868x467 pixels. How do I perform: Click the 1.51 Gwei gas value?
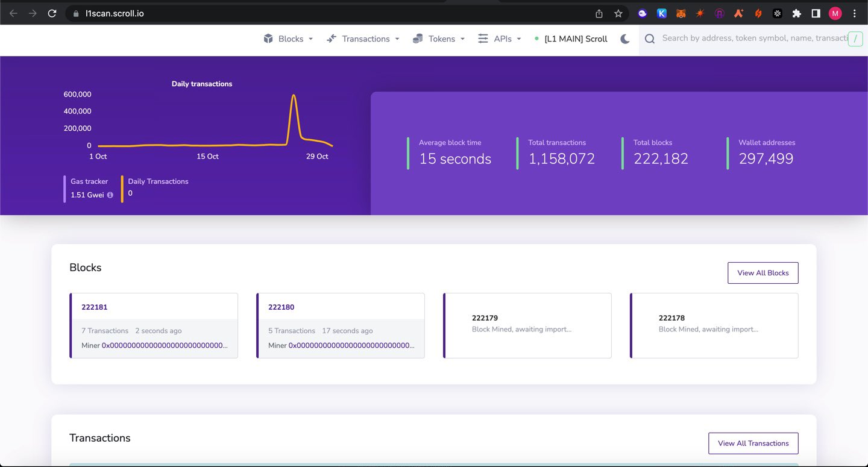(x=87, y=195)
